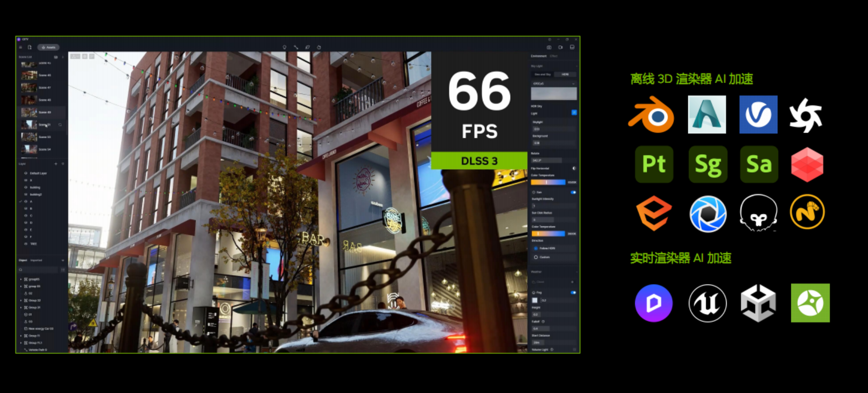The image size is (868, 393).
Task: Toggle the HDRI Sky Light checkbox
Action: click(x=574, y=112)
